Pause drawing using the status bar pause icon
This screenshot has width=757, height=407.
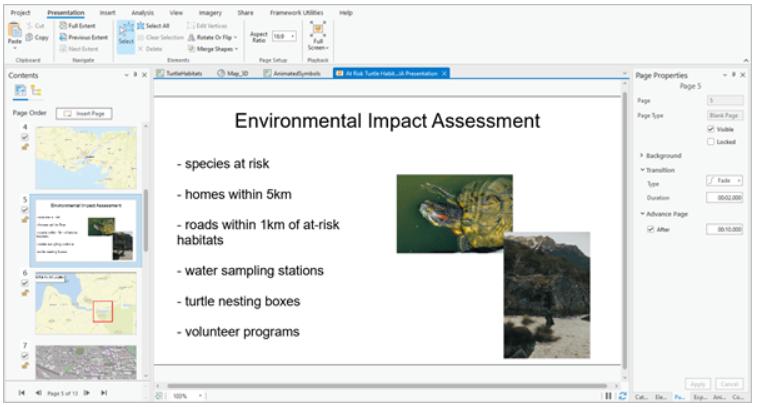click(x=608, y=396)
